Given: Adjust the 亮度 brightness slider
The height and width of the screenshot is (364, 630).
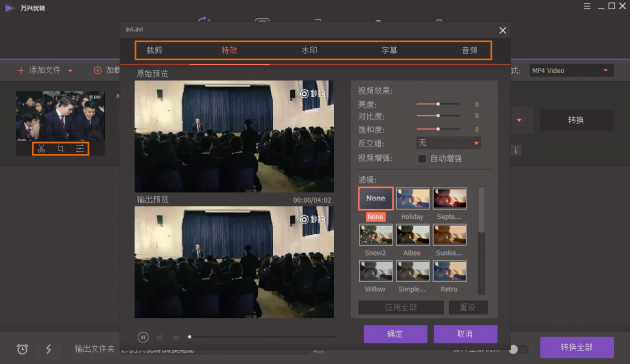Looking at the screenshot, I should 438,104.
